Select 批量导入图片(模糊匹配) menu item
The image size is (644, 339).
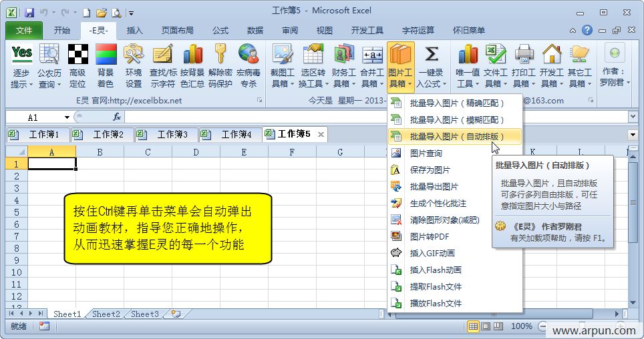pyautogui.click(x=455, y=120)
